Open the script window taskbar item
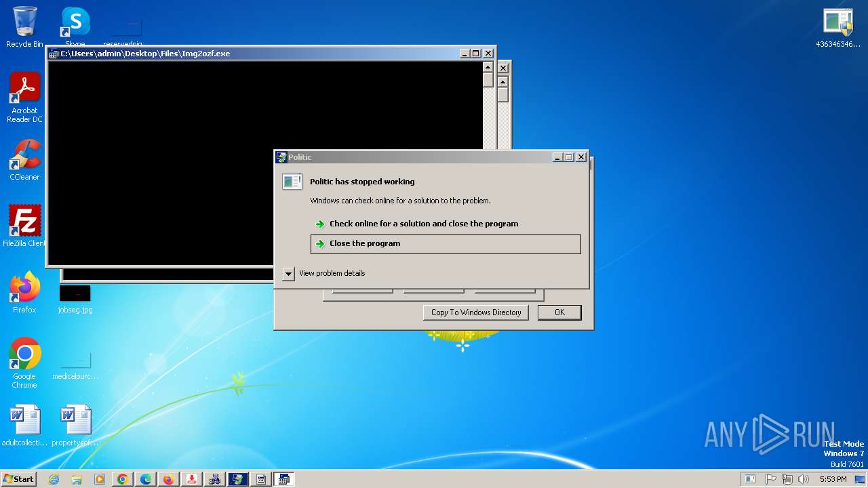This screenshot has height=488, width=868. pyautogui.click(x=261, y=479)
